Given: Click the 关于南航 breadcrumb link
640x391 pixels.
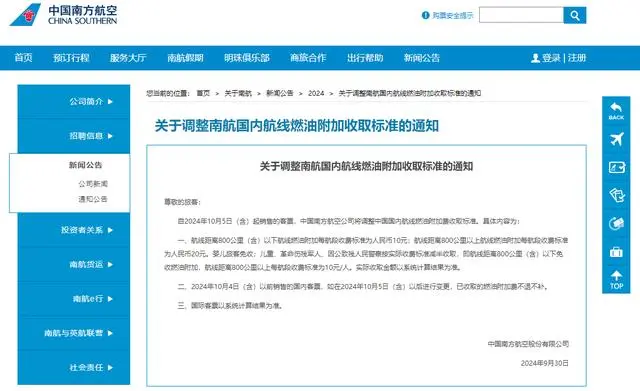Looking at the screenshot, I should 238,93.
